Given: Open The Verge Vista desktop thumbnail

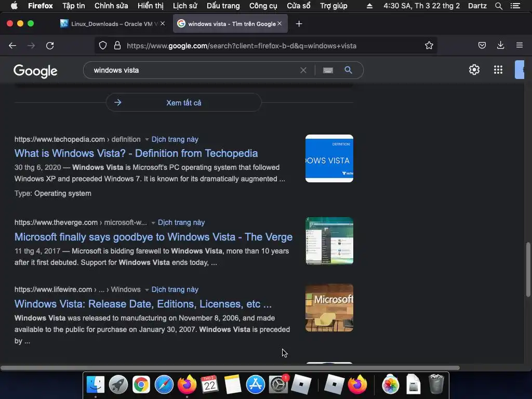Looking at the screenshot, I should click(329, 241).
